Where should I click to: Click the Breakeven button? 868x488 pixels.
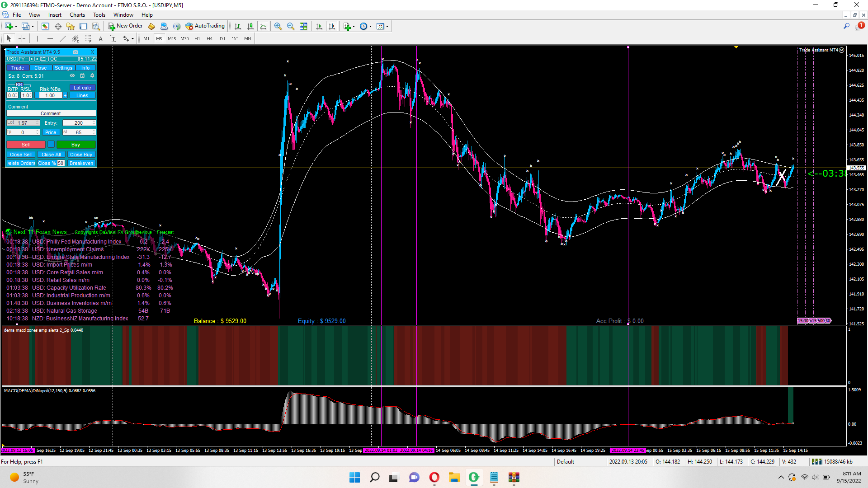[x=81, y=163]
